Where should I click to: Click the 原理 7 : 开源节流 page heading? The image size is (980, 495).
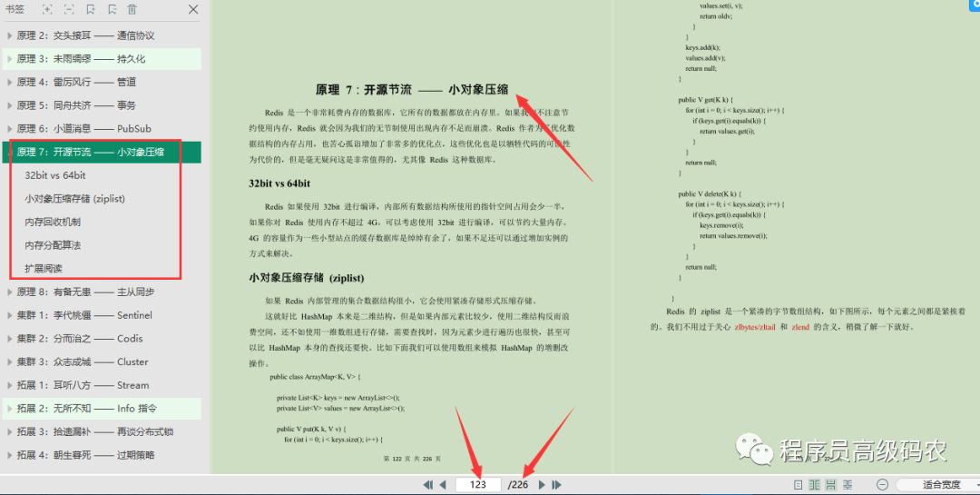tap(412, 90)
